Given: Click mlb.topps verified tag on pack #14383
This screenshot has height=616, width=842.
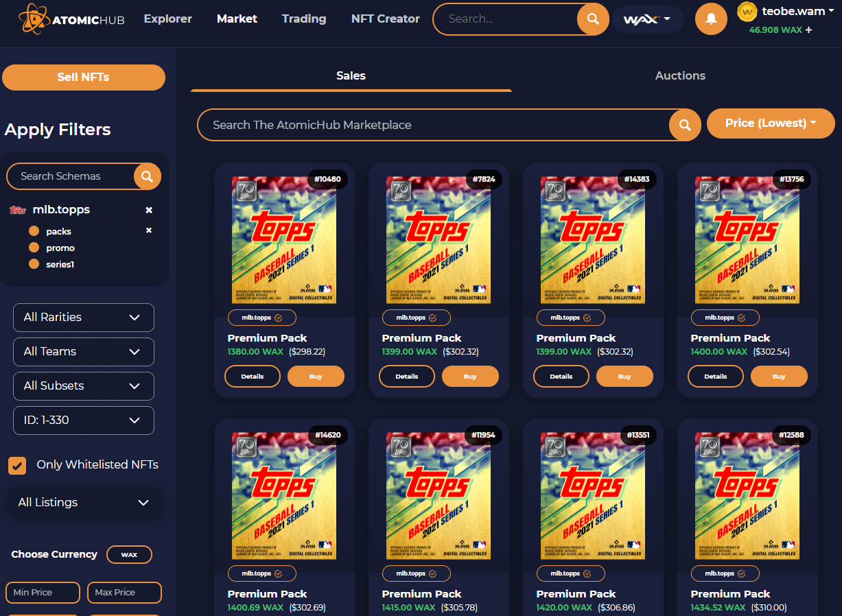Looking at the screenshot, I should click(x=571, y=318).
